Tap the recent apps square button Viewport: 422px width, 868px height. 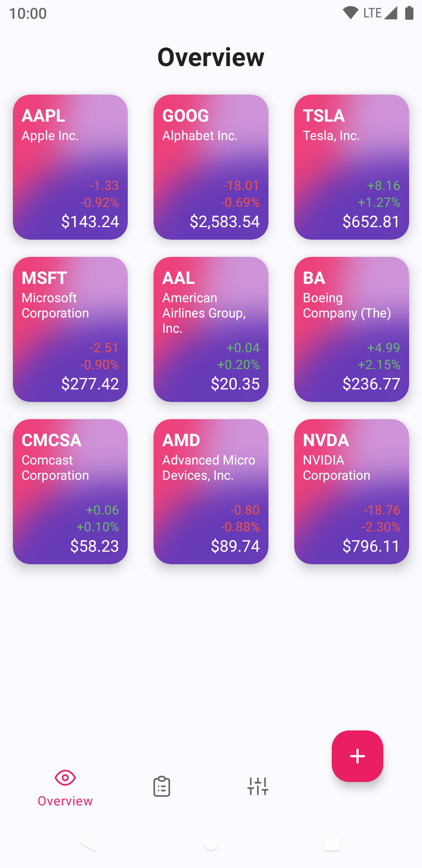(x=332, y=843)
